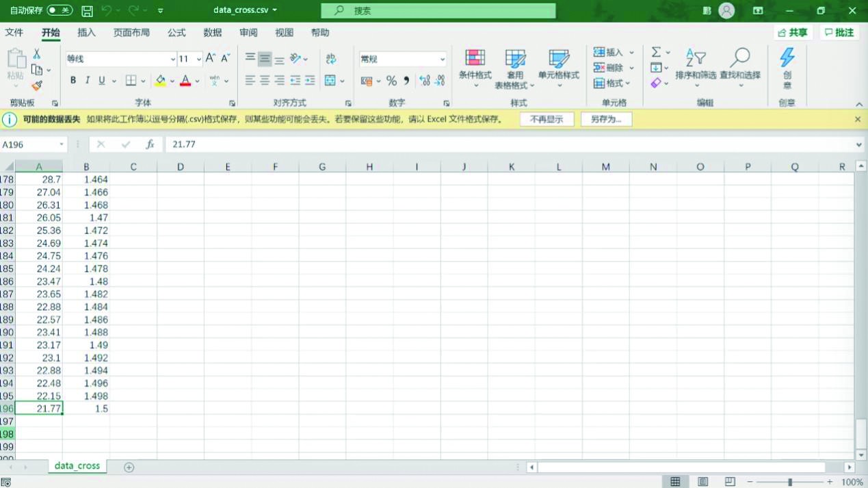Image resolution: width=868 pixels, height=488 pixels.
Task: Switch to Page Layout view icon
Action: [702, 483]
